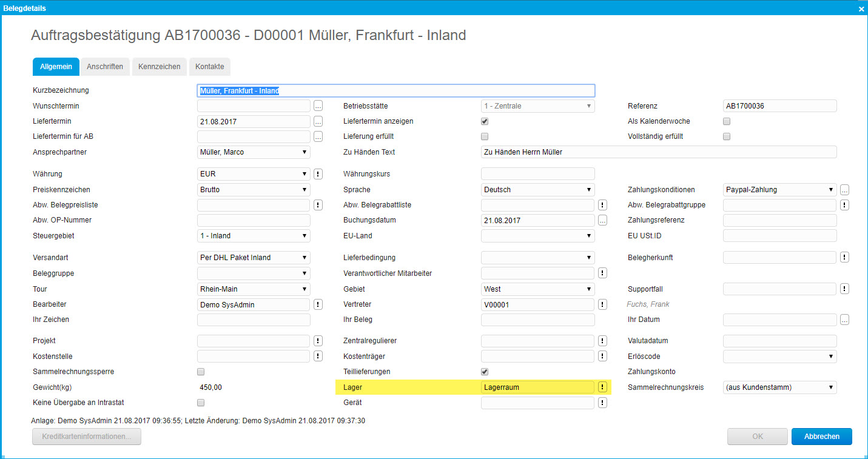Click the info icon beside Währung
Viewport: 868px width, 459px height.
click(x=318, y=174)
